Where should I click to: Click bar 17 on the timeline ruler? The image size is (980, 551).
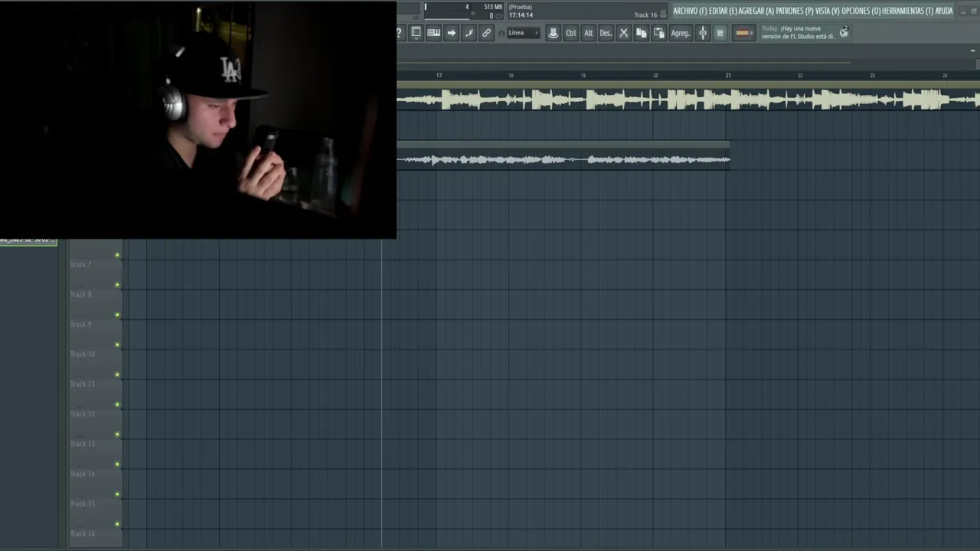point(439,76)
